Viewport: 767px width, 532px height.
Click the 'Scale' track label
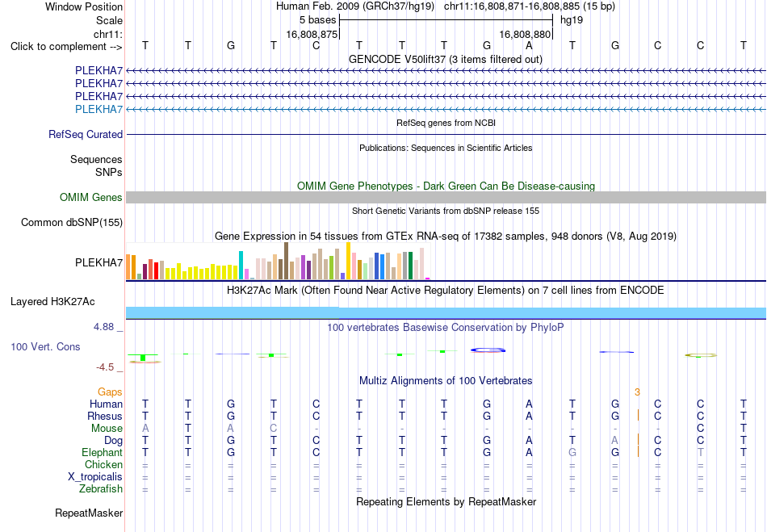coord(109,20)
